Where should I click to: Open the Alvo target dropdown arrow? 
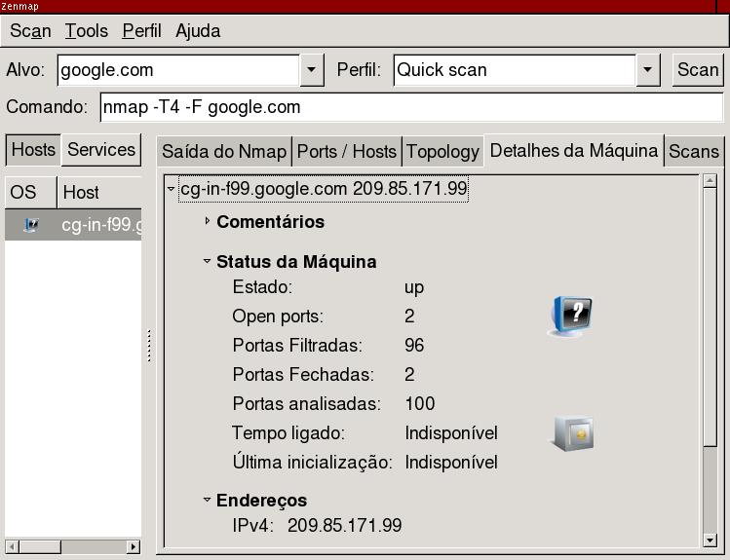point(312,70)
